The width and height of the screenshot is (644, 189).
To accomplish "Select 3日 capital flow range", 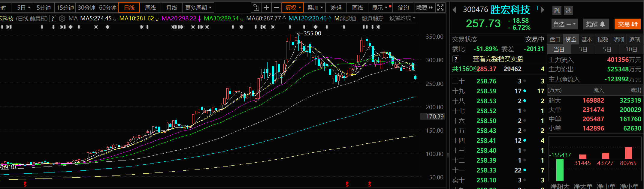I will click(x=583, y=49).
